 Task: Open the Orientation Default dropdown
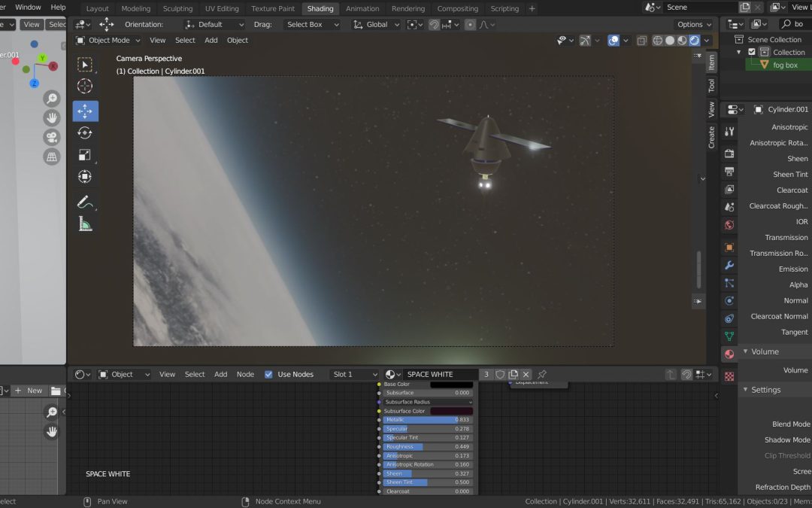[214, 24]
